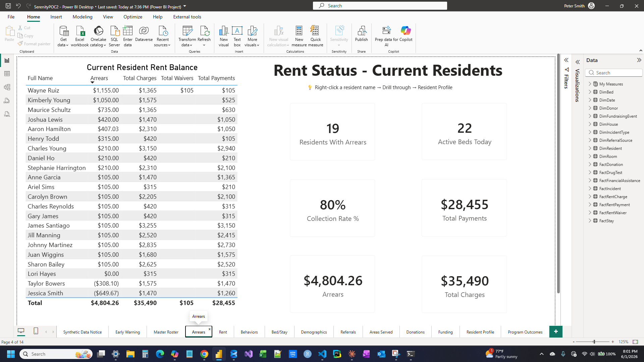The width and height of the screenshot is (644, 362).
Task: Switch to Report view
Action: [7, 60]
